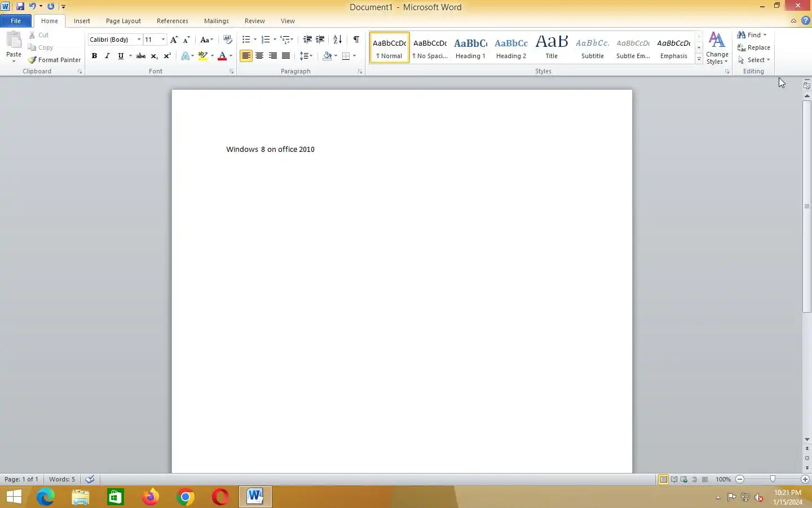The image size is (812, 508).
Task: Switch to the Insert tab
Action: (x=82, y=21)
